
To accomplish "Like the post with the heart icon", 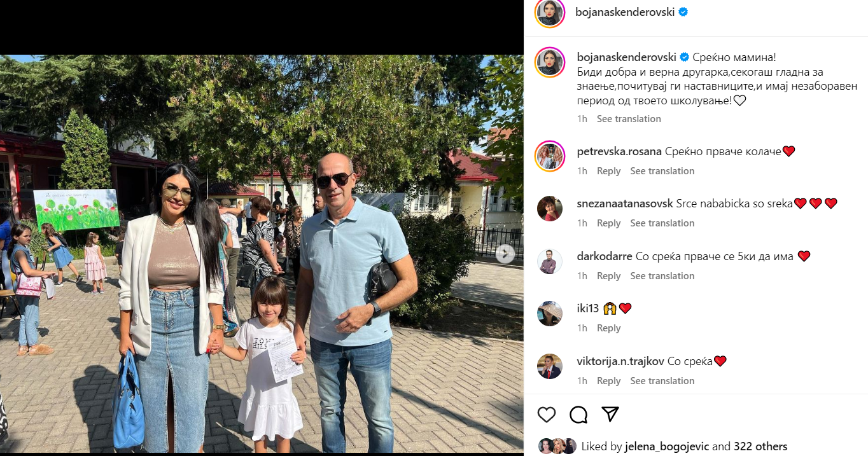I will click(x=547, y=415).
